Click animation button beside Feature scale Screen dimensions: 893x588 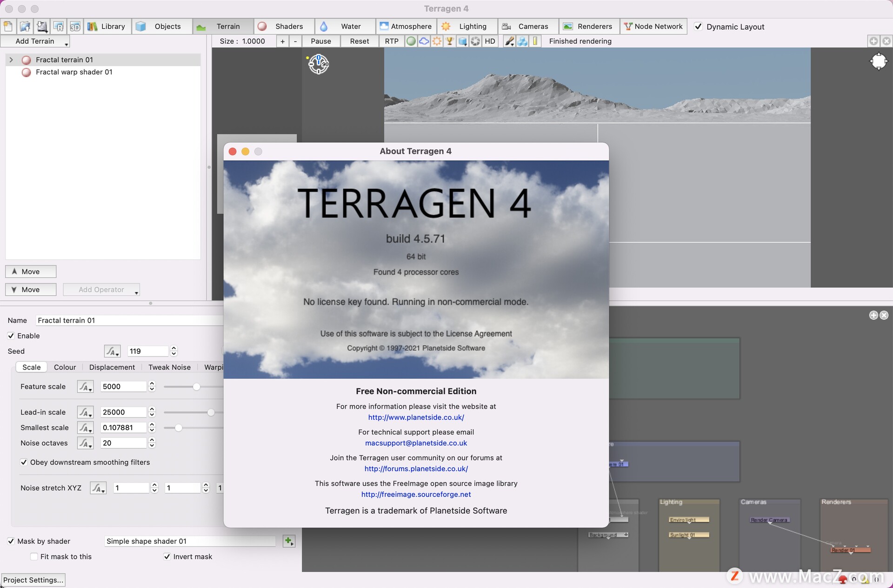[x=85, y=387]
